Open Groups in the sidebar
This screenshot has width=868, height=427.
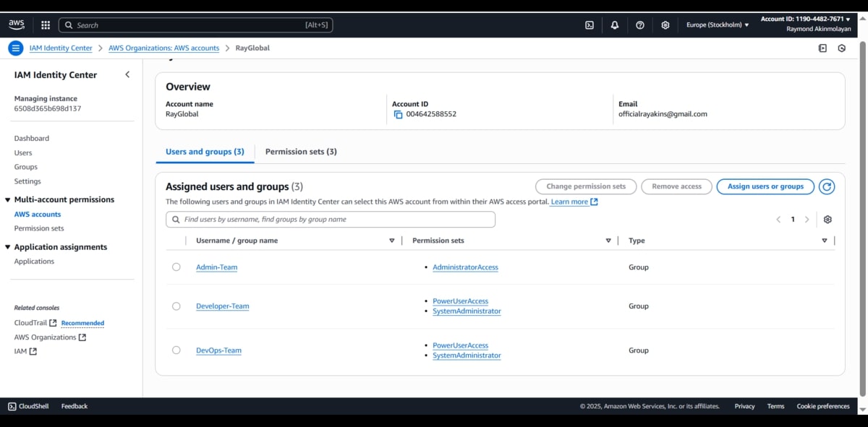tap(26, 167)
